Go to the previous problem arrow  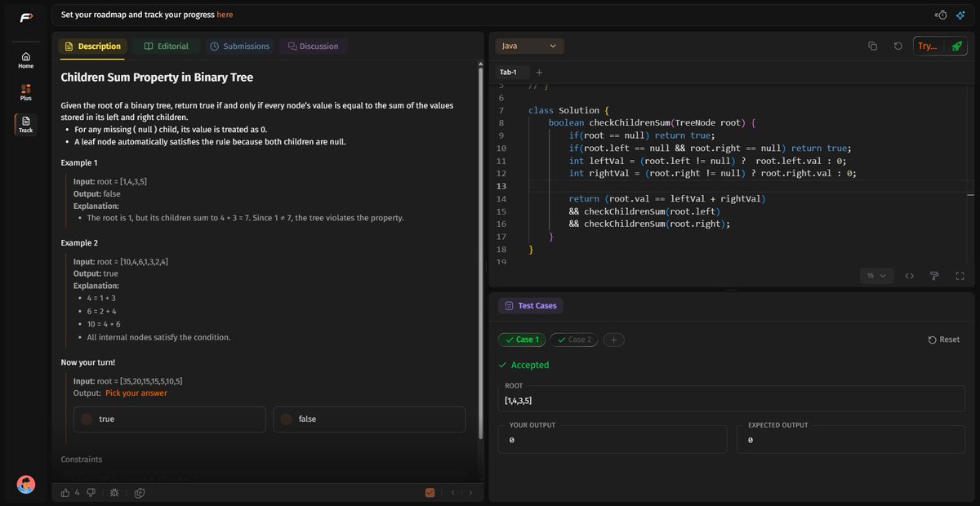(452, 492)
